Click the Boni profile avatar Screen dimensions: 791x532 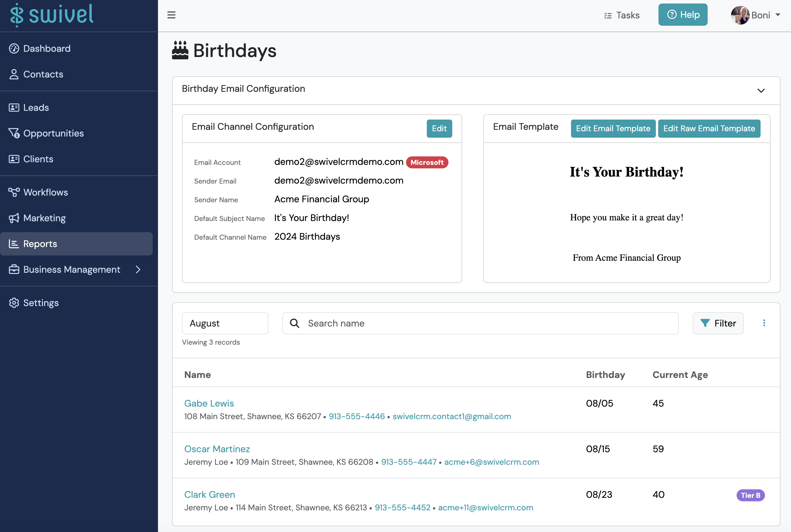click(x=740, y=15)
